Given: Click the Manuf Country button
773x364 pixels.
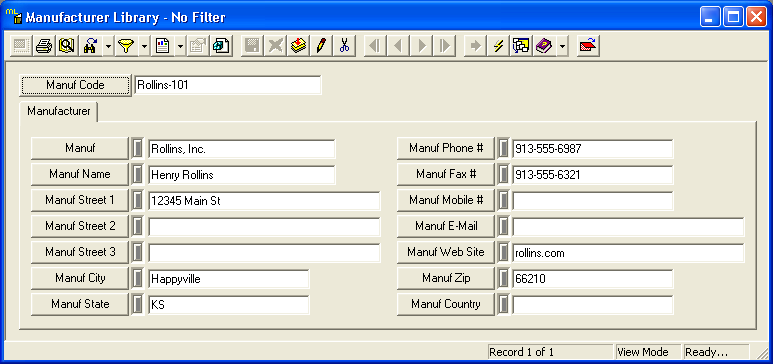Looking at the screenshot, I should coord(446,304).
